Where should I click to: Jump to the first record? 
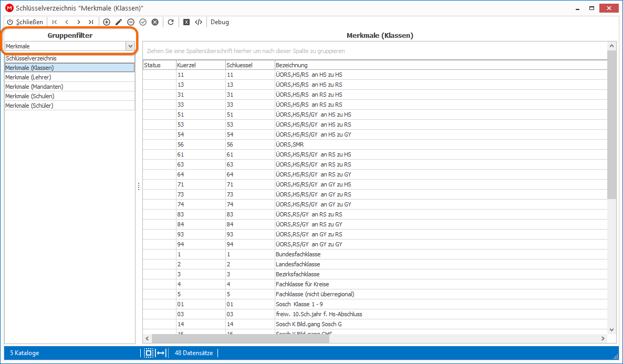(x=55, y=22)
